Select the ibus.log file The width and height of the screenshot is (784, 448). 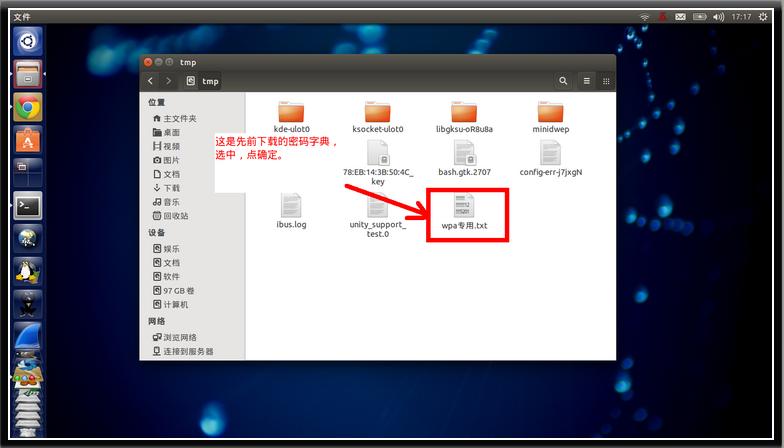(291, 207)
